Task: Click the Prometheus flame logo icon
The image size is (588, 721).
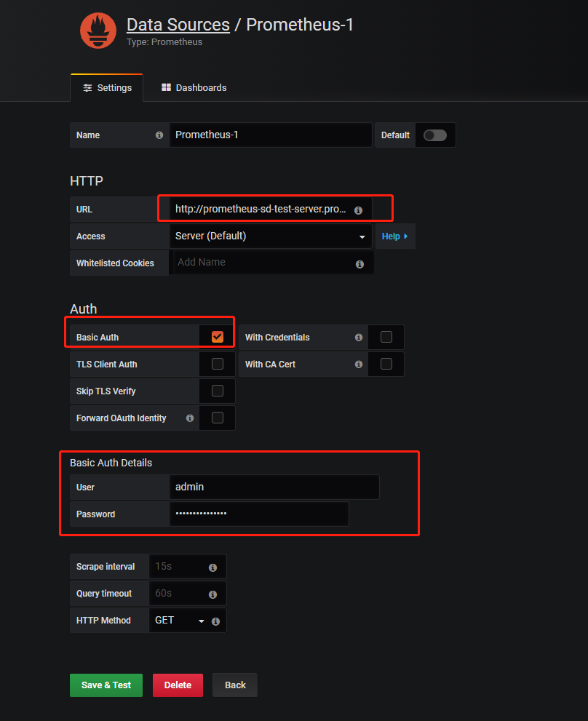Action: tap(98, 31)
